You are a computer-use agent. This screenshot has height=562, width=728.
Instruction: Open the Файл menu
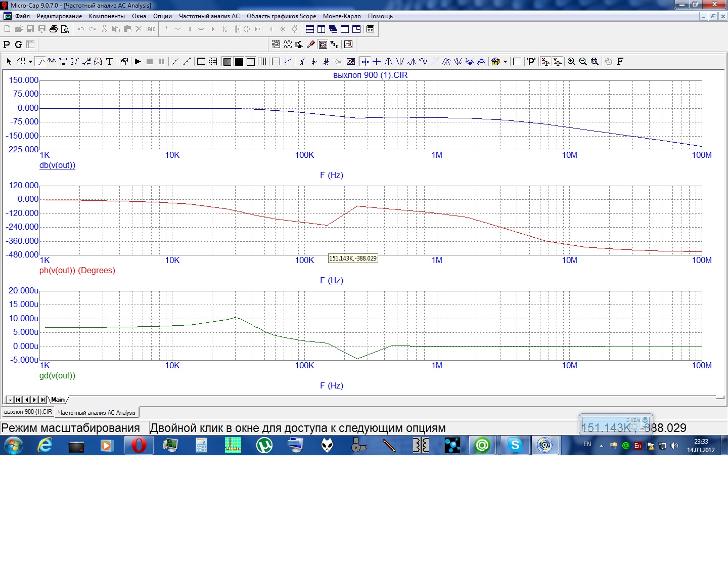pyautogui.click(x=22, y=16)
